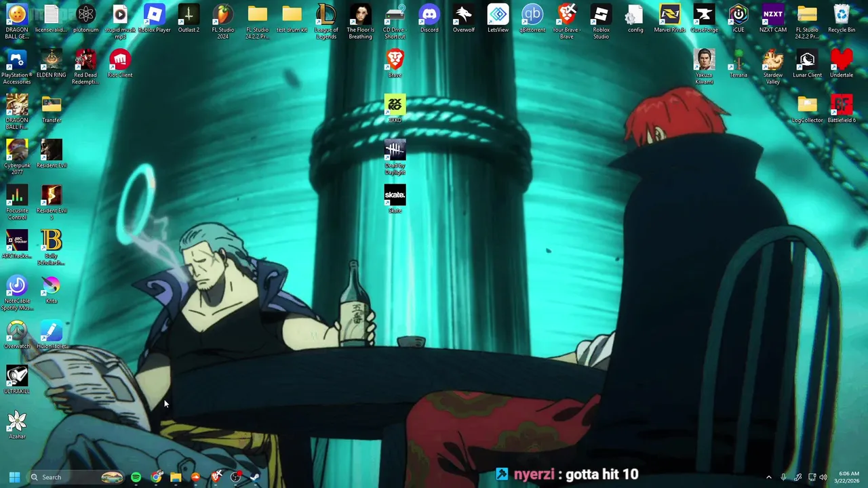868x488 pixels.
Task: Launch Yakuza Kiwami shortcut
Action: point(704,67)
